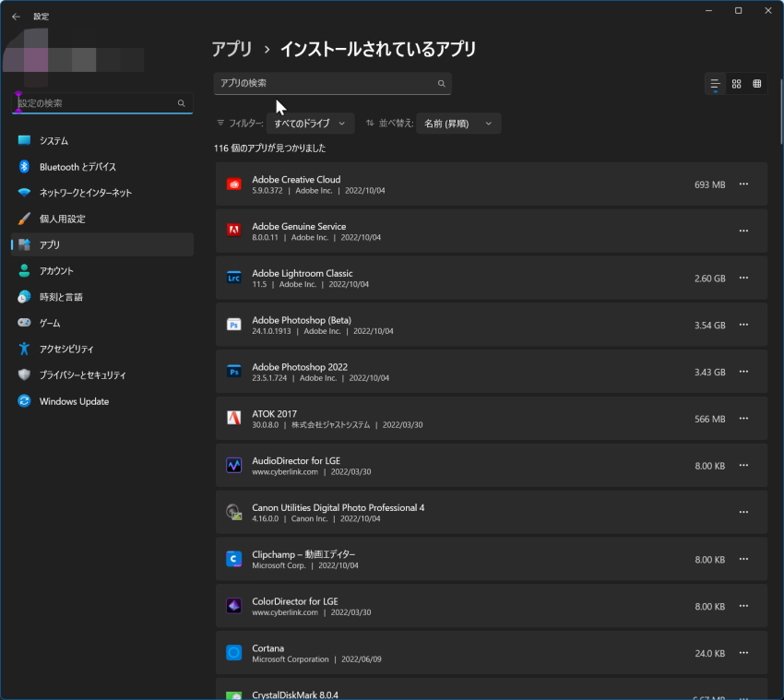Open more options for Adobe Photoshop 2022
This screenshot has height=700, width=784.
click(x=744, y=372)
